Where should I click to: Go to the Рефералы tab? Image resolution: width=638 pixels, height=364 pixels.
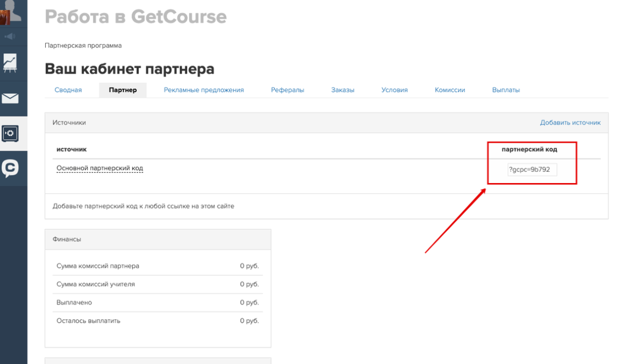click(x=287, y=90)
